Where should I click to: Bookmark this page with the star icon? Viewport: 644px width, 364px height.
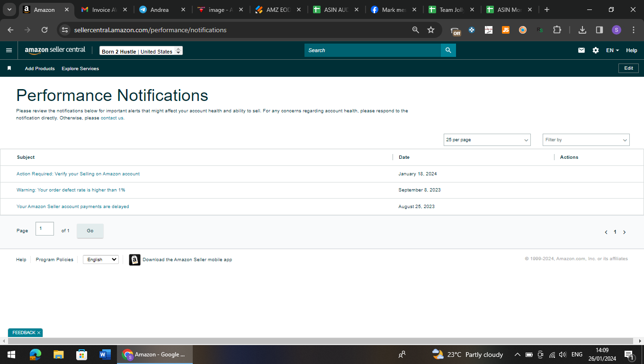431,30
